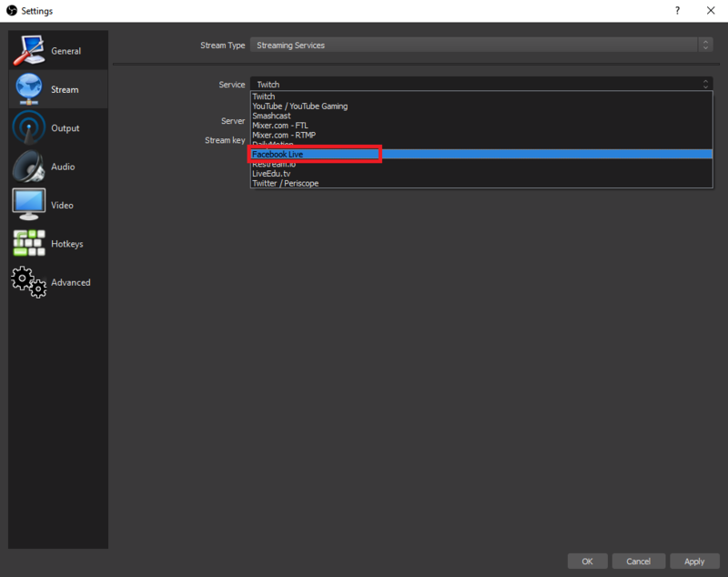
Task: Switch to the Video tab label
Action: pyautogui.click(x=62, y=205)
